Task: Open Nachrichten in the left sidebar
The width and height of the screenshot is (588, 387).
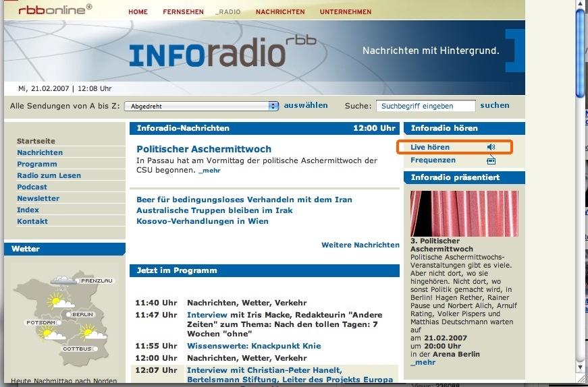Action: pyautogui.click(x=40, y=152)
